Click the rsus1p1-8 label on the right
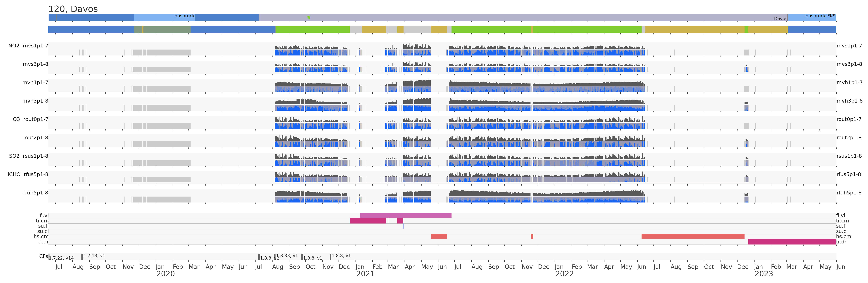The width and height of the screenshot is (868, 283). (849, 156)
